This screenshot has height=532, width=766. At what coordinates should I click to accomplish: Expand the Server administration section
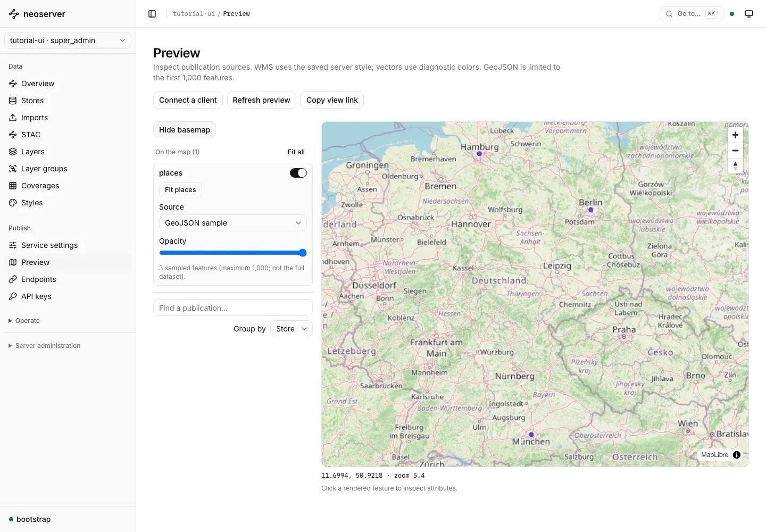[x=45, y=346]
